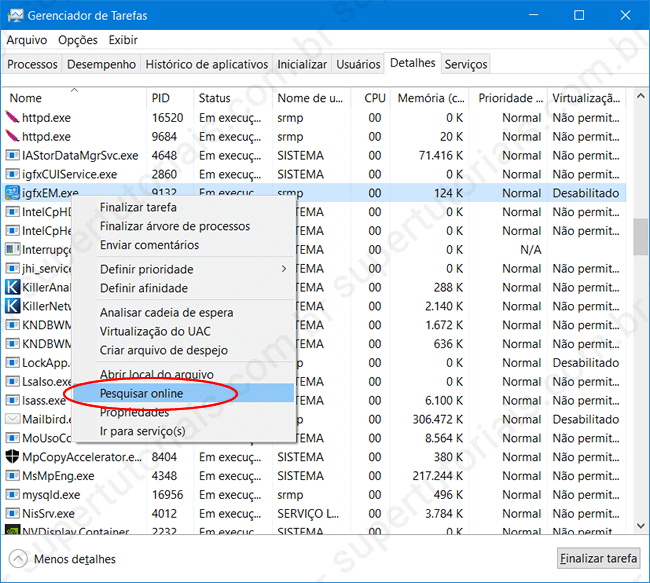650x583 pixels.
Task: Switch to the Desempenho tab
Action: tap(101, 64)
